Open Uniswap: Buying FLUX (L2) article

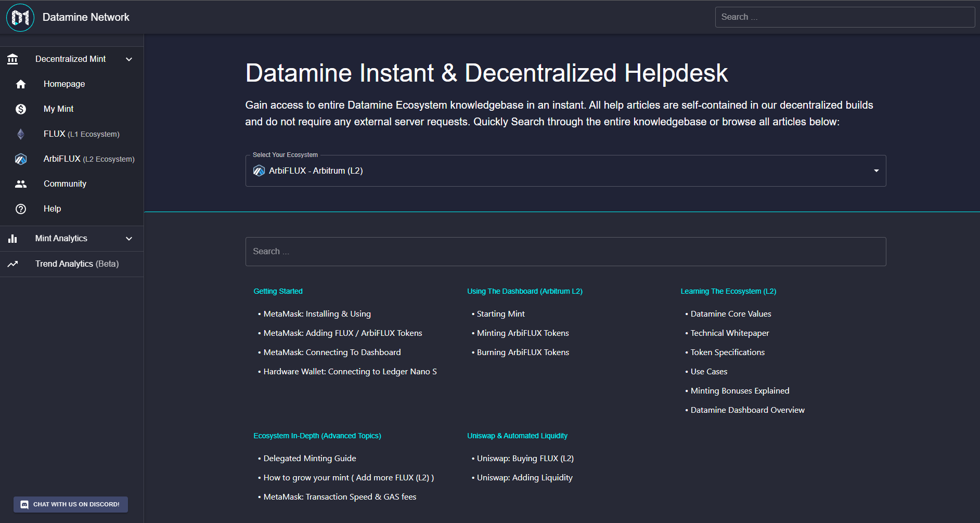pos(525,459)
